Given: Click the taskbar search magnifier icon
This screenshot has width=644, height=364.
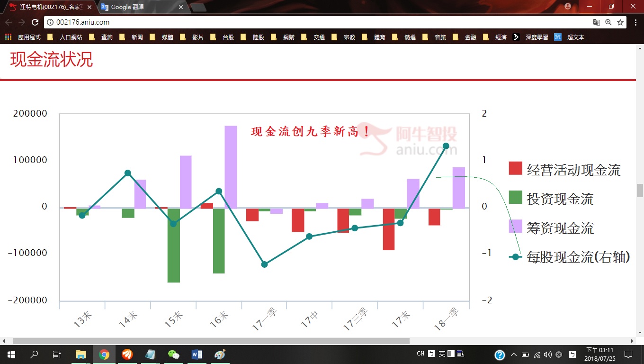Looking at the screenshot, I should [34, 354].
